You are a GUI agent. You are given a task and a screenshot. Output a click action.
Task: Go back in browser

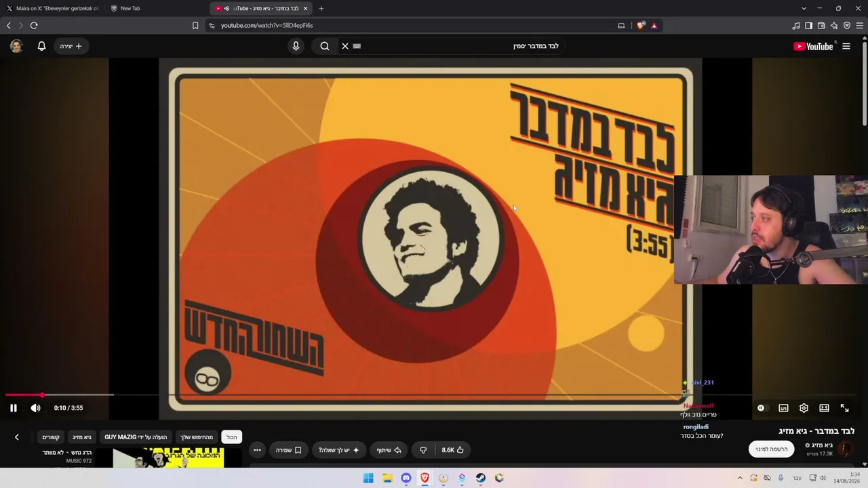pos(8,26)
